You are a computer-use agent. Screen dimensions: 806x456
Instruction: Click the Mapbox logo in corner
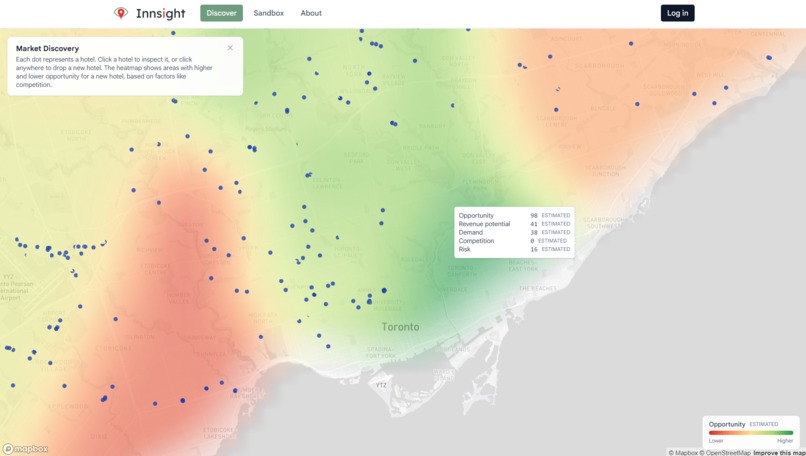(26, 449)
